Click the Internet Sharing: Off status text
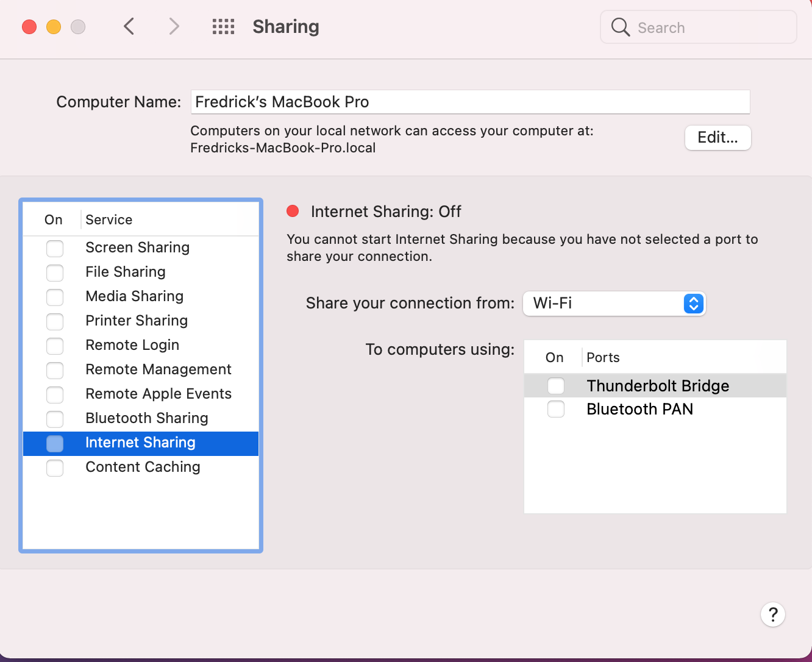This screenshot has width=812, height=662. tap(386, 212)
